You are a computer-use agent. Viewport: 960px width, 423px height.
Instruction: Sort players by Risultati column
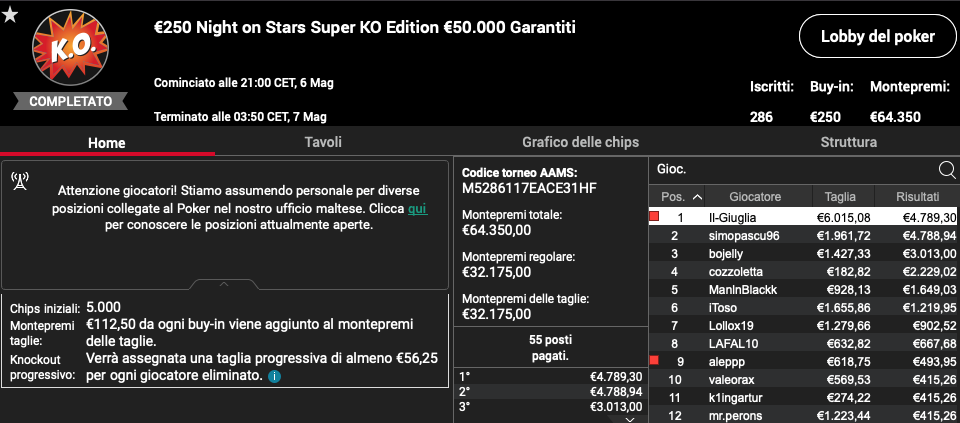917,197
